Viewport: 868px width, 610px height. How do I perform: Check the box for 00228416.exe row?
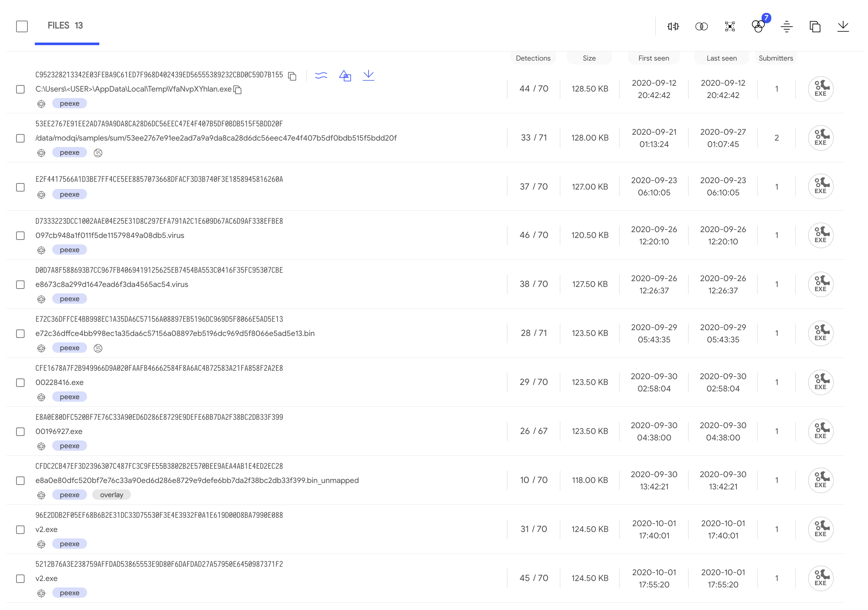tap(20, 382)
